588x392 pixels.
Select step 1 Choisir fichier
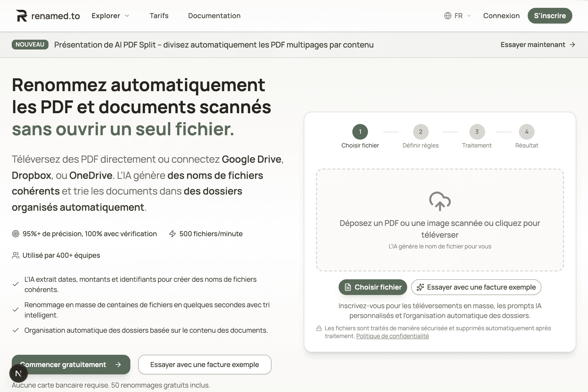click(360, 132)
